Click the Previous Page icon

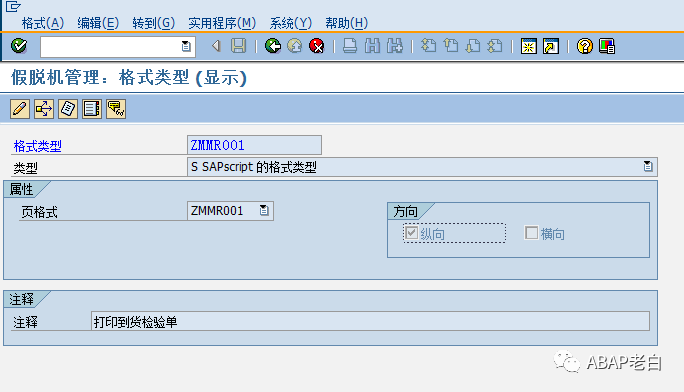click(x=451, y=46)
